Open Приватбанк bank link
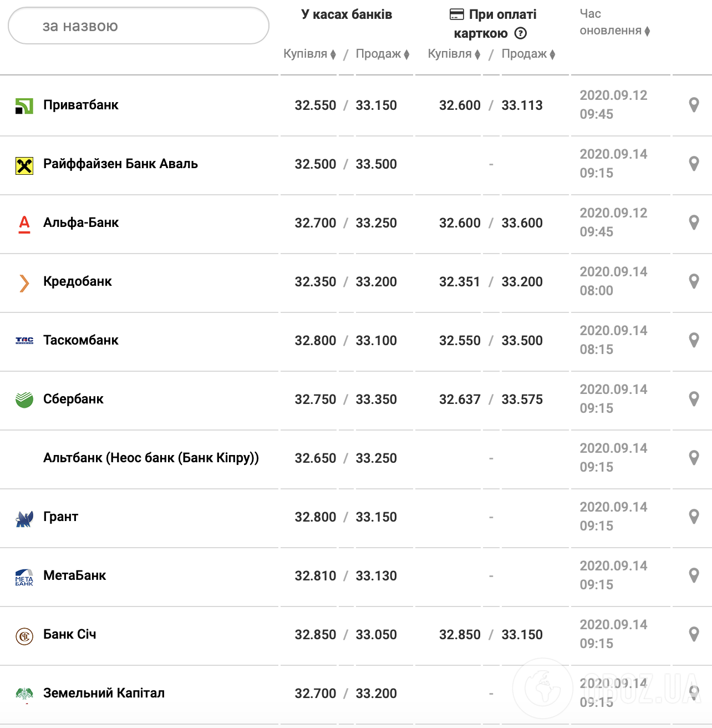The width and height of the screenshot is (712, 728). click(81, 105)
